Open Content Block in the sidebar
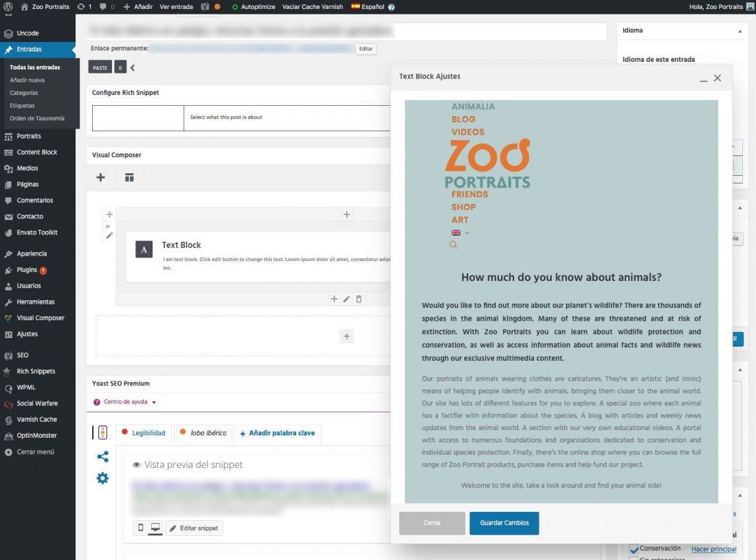The width and height of the screenshot is (756, 560). (38, 152)
